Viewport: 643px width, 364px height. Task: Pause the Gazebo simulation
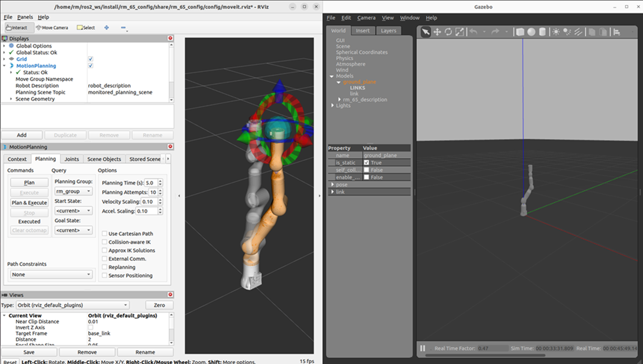423,348
